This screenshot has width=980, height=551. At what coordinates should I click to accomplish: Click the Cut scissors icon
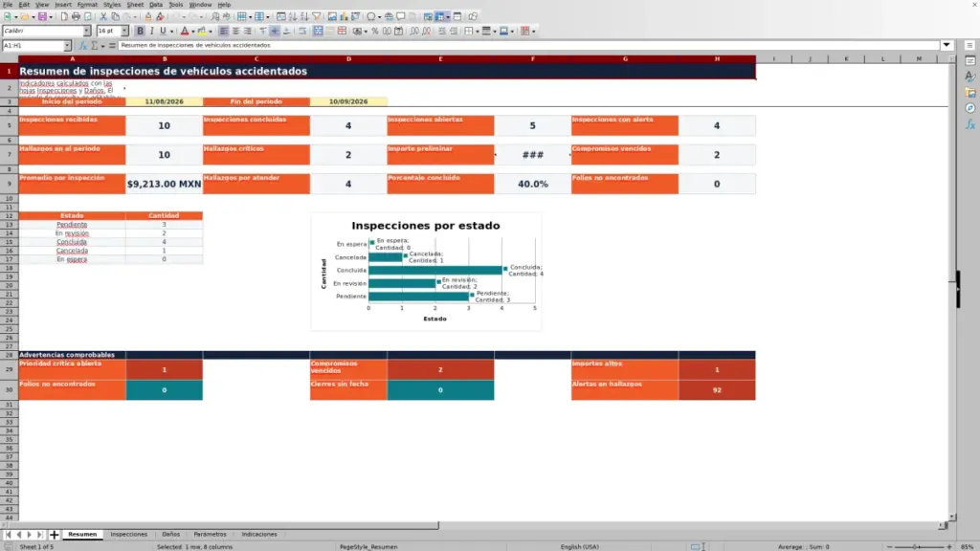(x=103, y=16)
